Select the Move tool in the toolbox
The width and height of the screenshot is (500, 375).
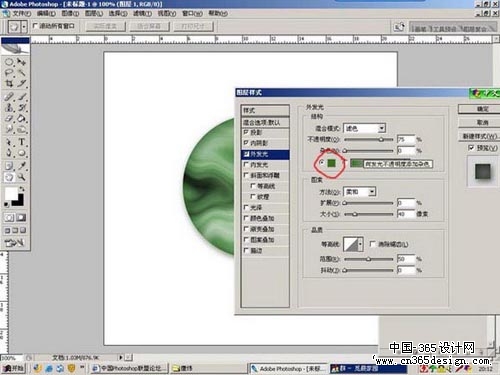tap(22, 62)
